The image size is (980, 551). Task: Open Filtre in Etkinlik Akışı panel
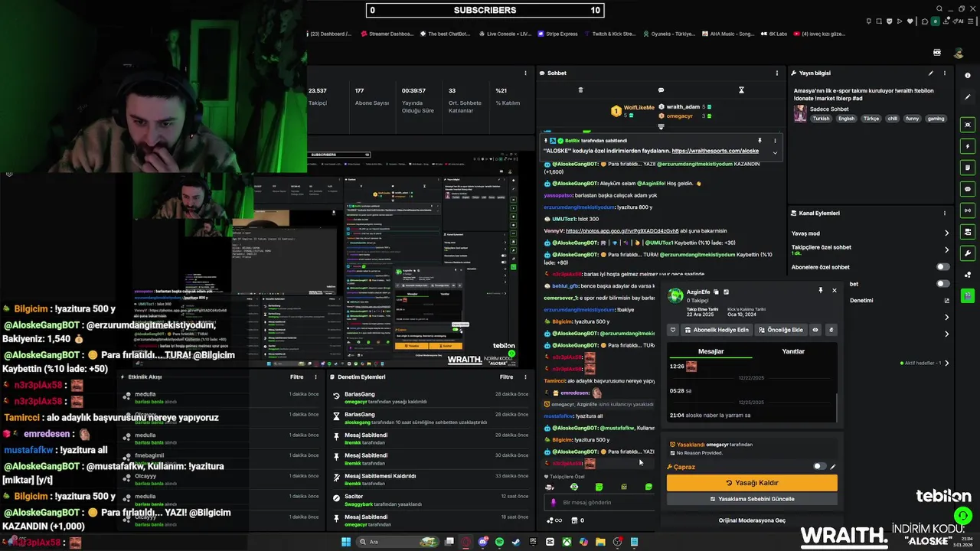tap(296, 377)
